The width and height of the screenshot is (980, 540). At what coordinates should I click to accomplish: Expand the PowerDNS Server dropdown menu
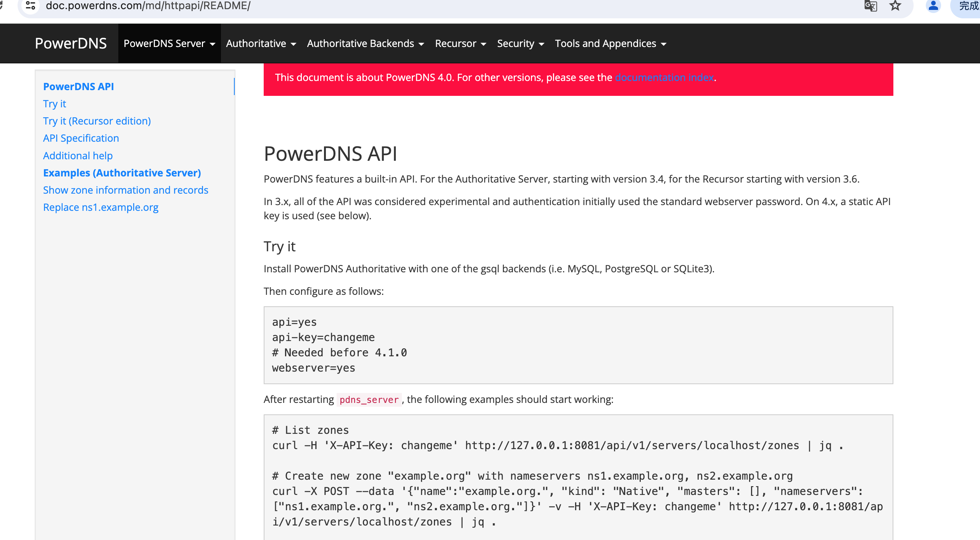pyautogui.click(x=169, y=44)
